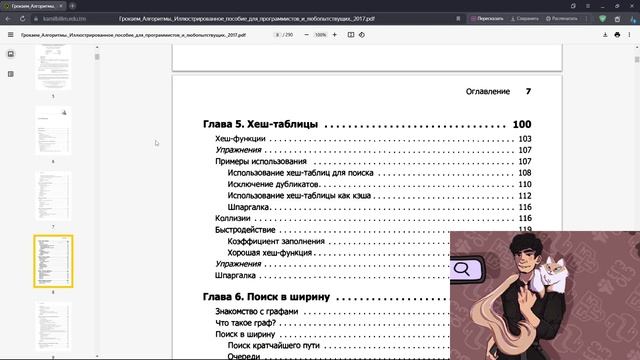The image size is (640, 360).
Task: Select the Грокаем Алгоритмы browser tab
Action: 33,6
